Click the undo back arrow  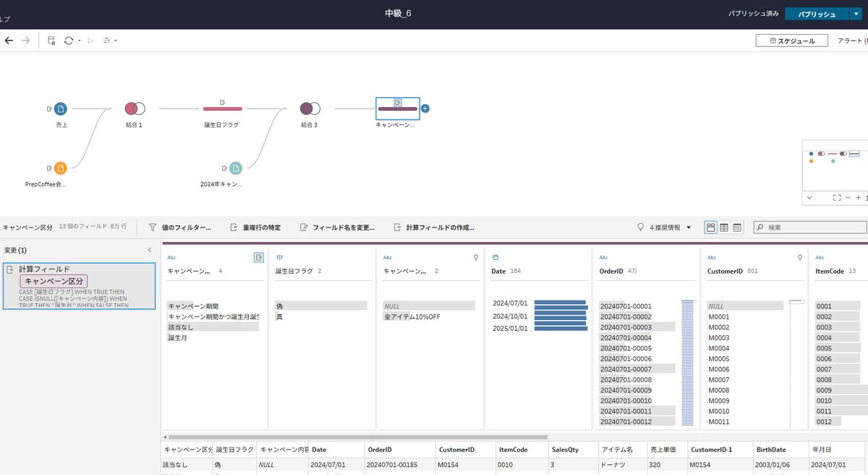pos(9,41)
